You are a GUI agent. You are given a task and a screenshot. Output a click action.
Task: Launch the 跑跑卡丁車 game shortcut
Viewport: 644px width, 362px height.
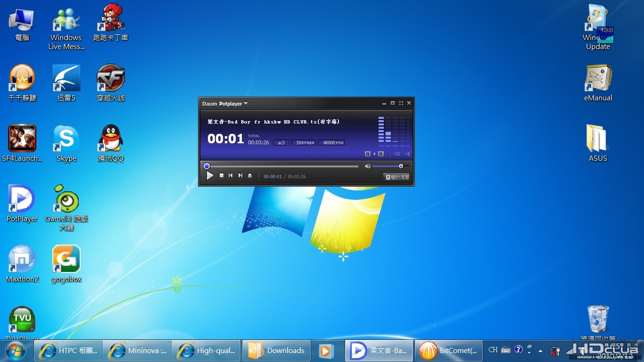click(110, 24)
